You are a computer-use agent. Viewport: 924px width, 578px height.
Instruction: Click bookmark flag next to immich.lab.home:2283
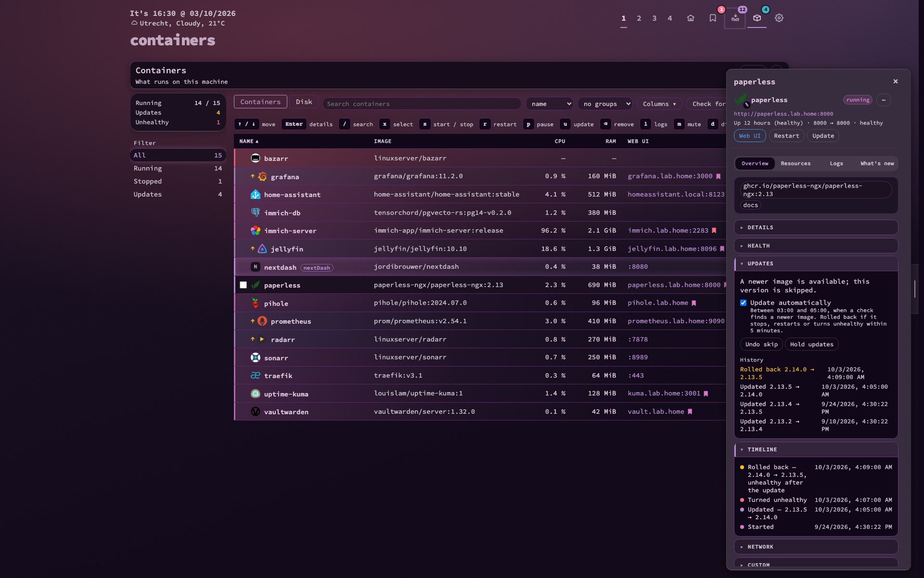[x=714, y=231]
